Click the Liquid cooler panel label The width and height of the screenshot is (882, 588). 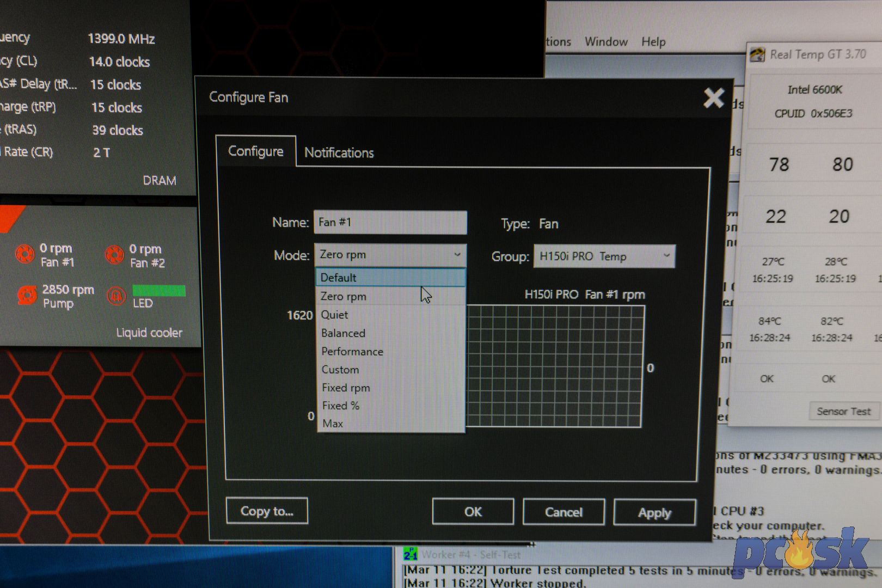click(x=149, y=333)
